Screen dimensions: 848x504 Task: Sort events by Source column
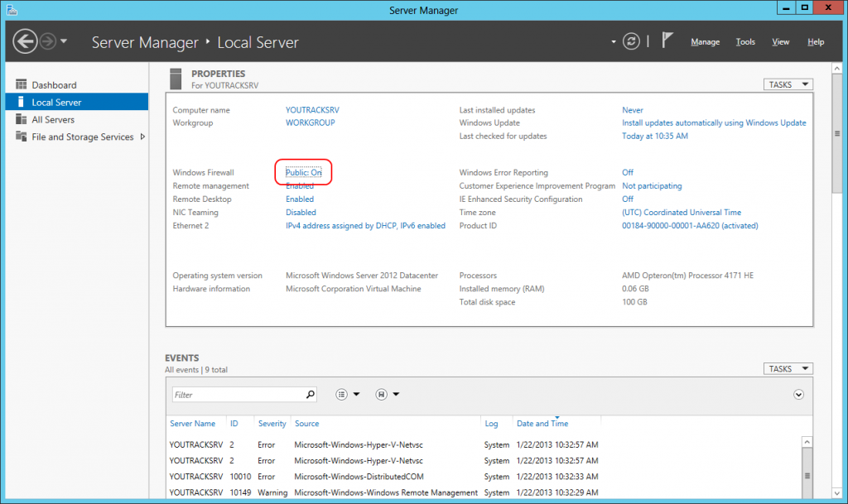306,424
